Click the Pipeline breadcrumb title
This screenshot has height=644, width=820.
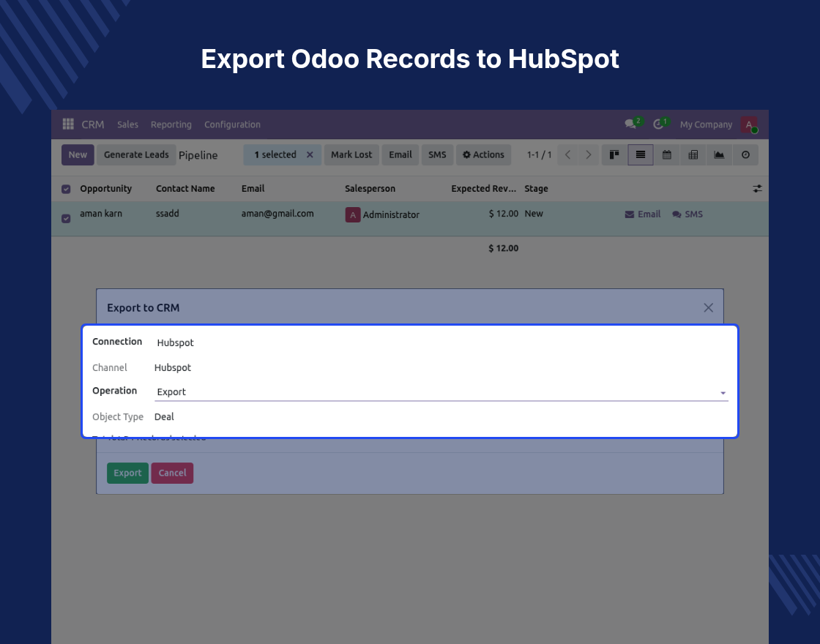point(198,155)
